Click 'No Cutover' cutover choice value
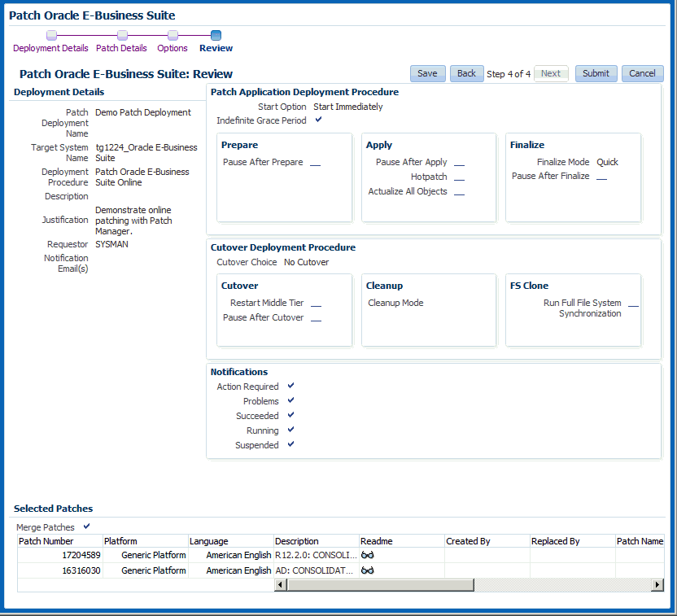 pos(307,262)
